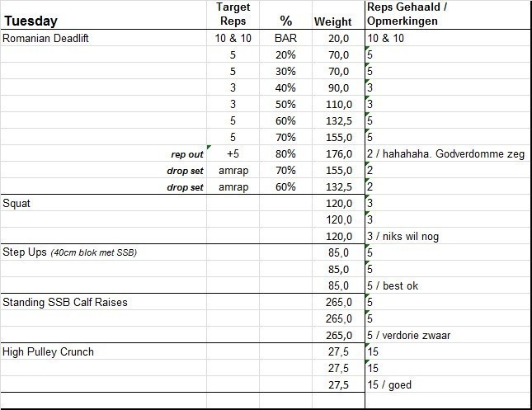Select the '5 / verdorie zwaar' remark cell

click(x=409, y=335)
